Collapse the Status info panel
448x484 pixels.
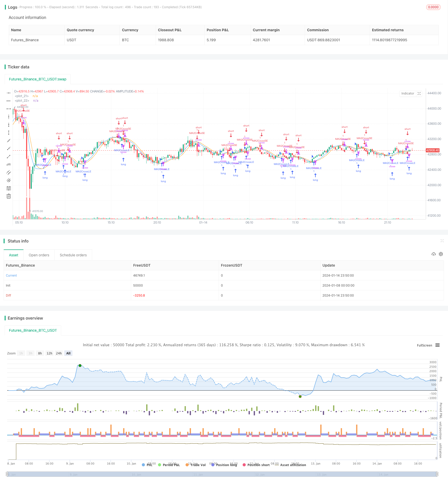442,241
